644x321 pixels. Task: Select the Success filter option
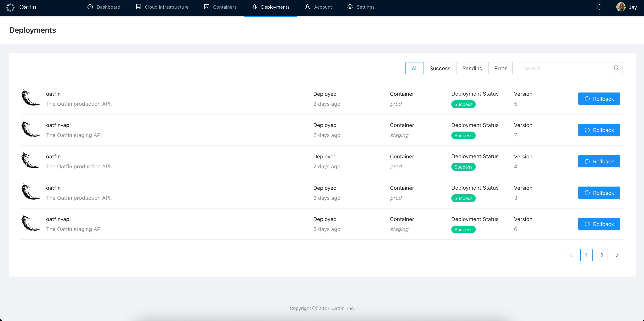[x=440, y=68]
